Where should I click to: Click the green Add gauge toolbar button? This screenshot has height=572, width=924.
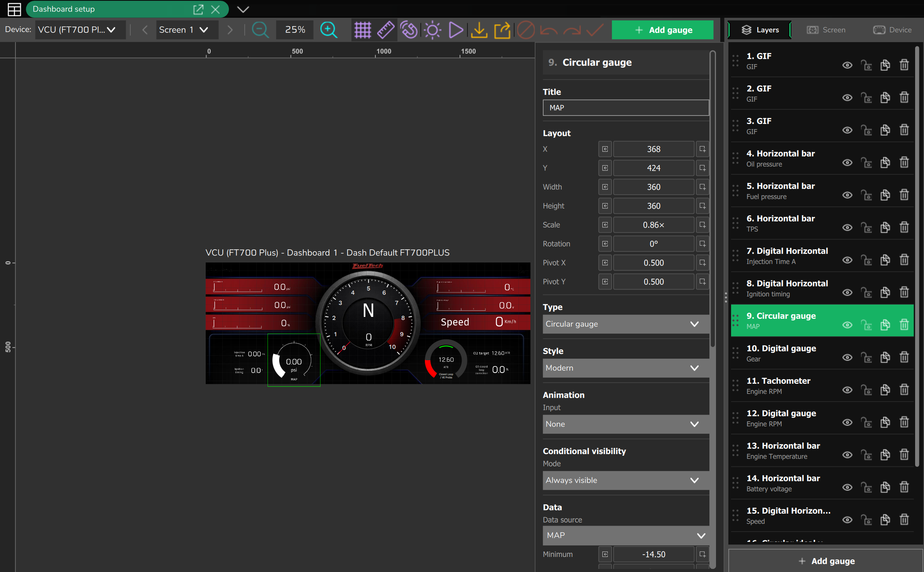662,30
